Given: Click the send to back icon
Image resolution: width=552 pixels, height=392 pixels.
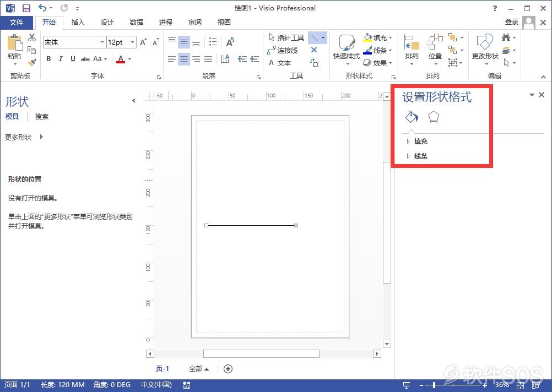Looking at the screenshot, I should click(453, 50).
